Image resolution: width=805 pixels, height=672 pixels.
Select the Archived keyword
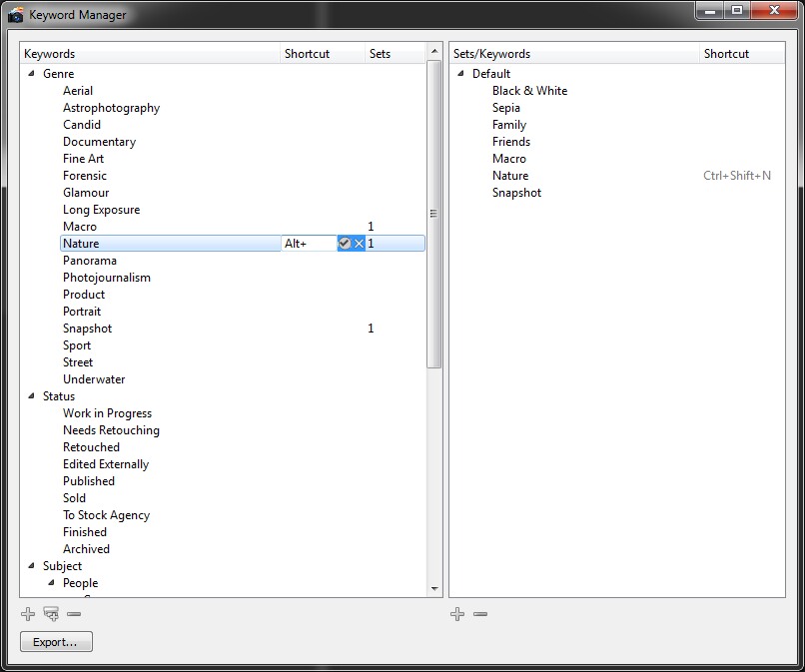tap(86, 548)
